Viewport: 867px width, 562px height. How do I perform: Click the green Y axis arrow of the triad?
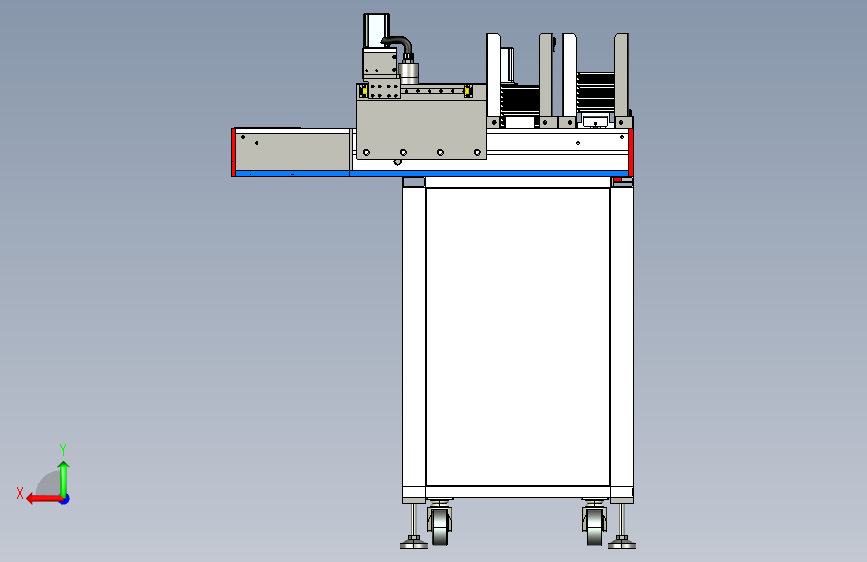coord(64,478)
